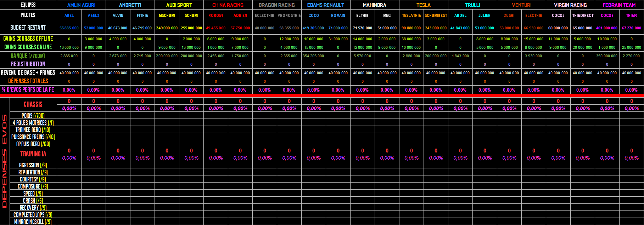Select the VENTURI team header cell
Screen dimensions: 644x225
click(521, 5)
